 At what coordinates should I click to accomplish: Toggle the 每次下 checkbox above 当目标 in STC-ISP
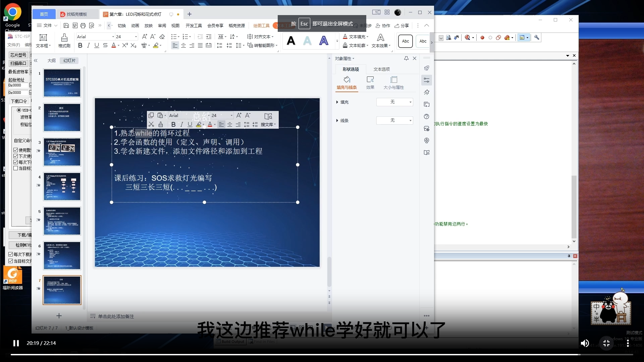coord(15,162)
